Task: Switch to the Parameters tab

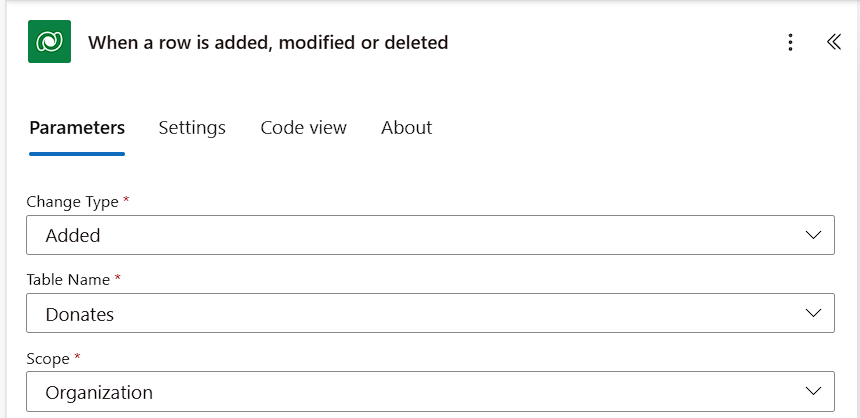Action: 77,128
